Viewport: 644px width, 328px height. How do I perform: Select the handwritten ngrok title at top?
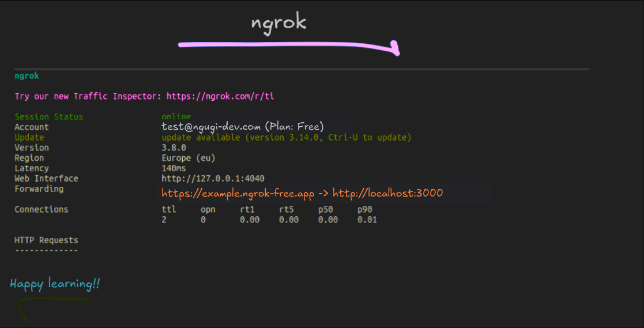point(278,22)
